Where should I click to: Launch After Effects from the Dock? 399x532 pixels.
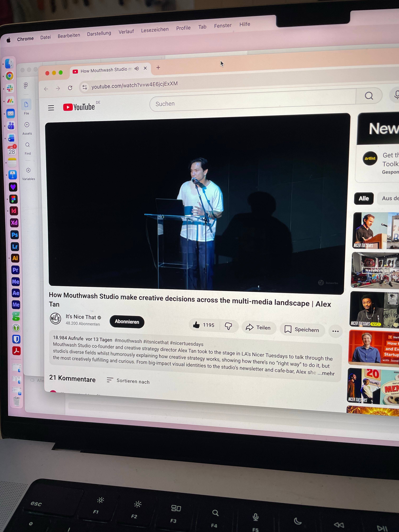16,293
